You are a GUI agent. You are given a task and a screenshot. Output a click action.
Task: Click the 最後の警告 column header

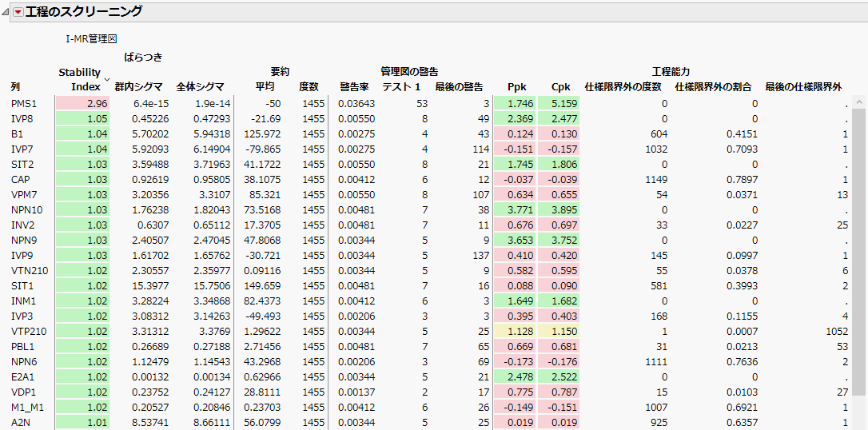coord(459,86)
